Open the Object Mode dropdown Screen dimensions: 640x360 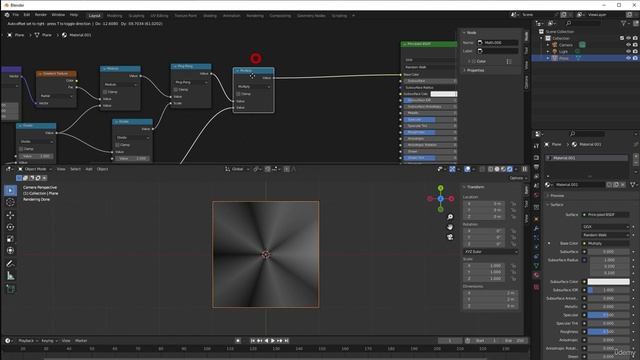click(35, 169)
